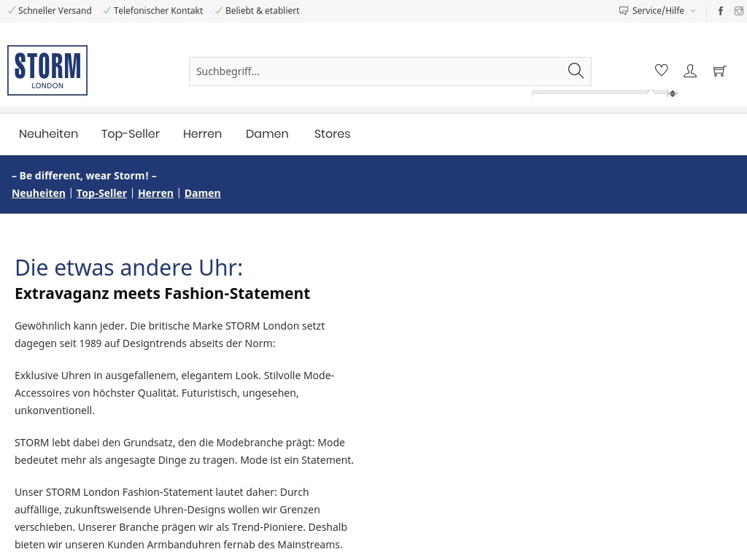
Task: Open the Neuheiten menu item
Action: [x=48, y=134]
